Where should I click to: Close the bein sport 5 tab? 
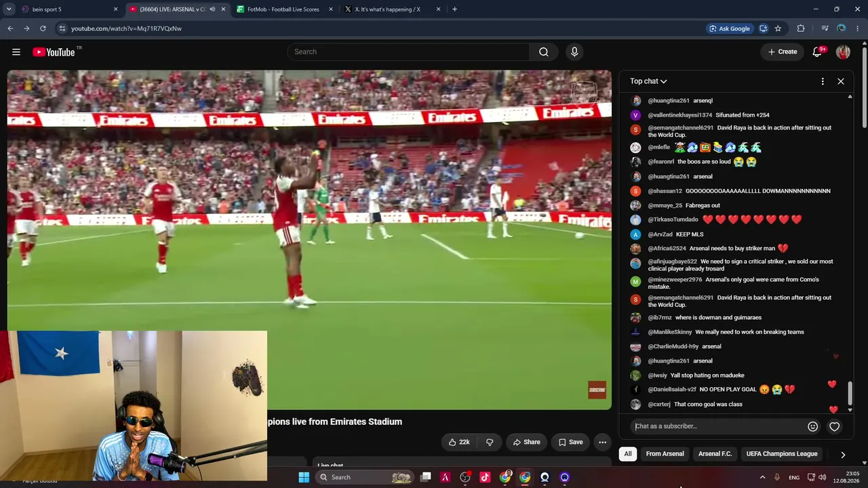115,9
